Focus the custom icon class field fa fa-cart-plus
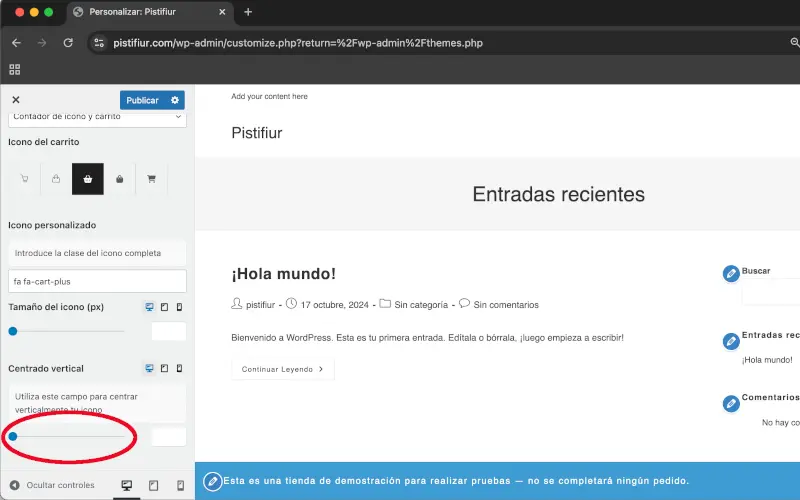Image resolution: width=800 pixels, height=500 pixels. [x=97, y=281]
